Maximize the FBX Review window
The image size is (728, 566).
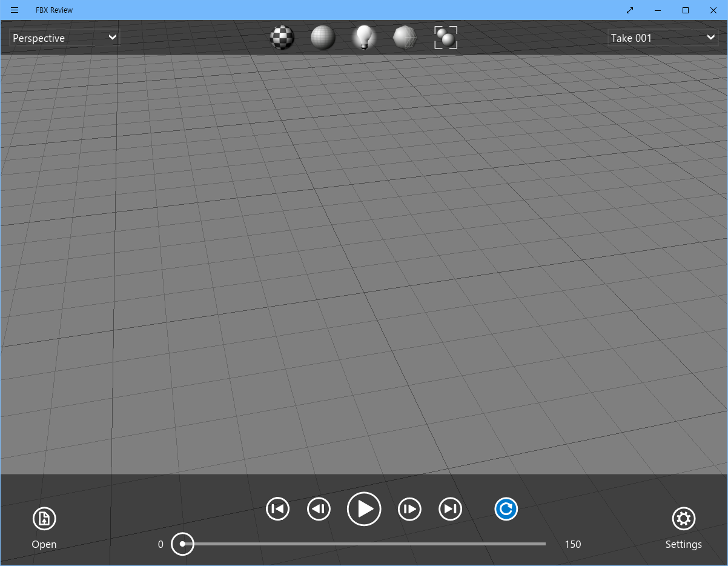tap(686, 10)
